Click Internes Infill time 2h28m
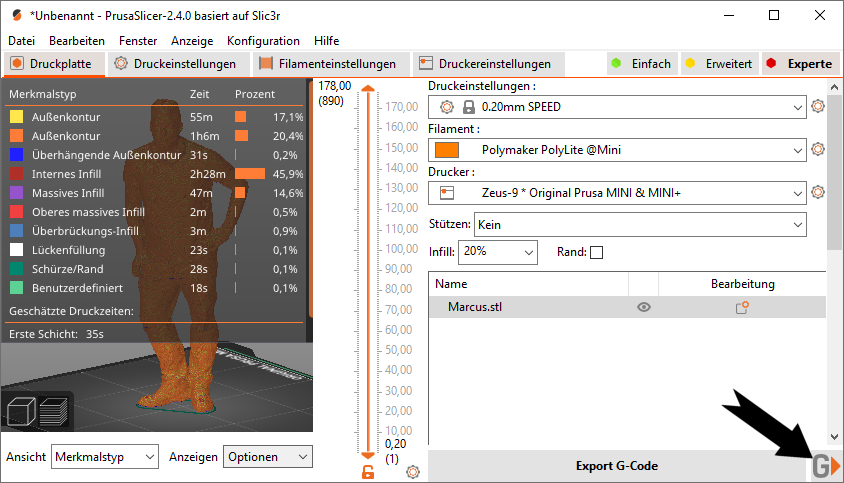Screen dimensions: 844x483 click(207, 174)
